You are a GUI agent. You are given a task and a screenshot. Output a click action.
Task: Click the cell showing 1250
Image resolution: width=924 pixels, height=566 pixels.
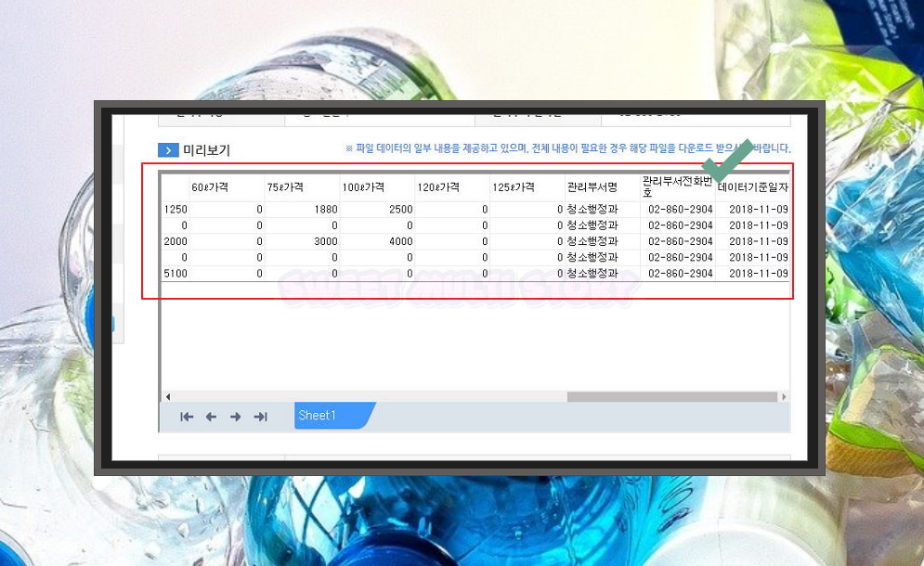click(x=176, y=210)
